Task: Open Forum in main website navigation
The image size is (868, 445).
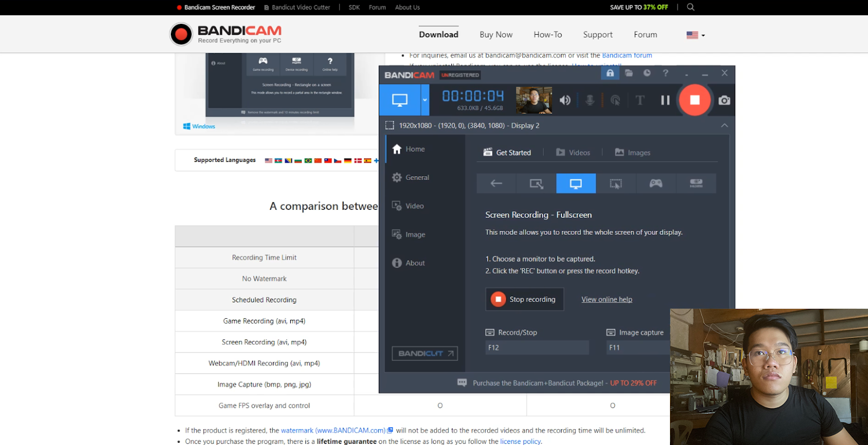Action: tap(645, 35)
